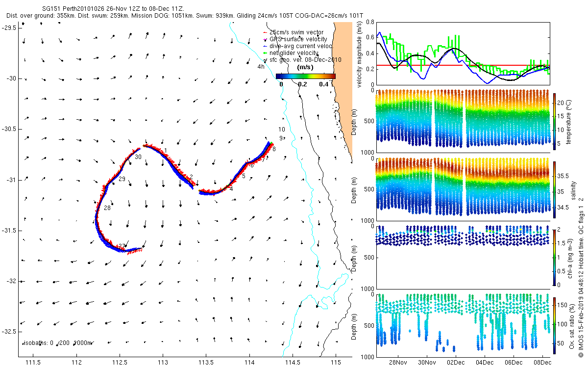Click the day '4' marker on the glider track
Viewport: 588px width, 368px height.
(x=231, y=189)
